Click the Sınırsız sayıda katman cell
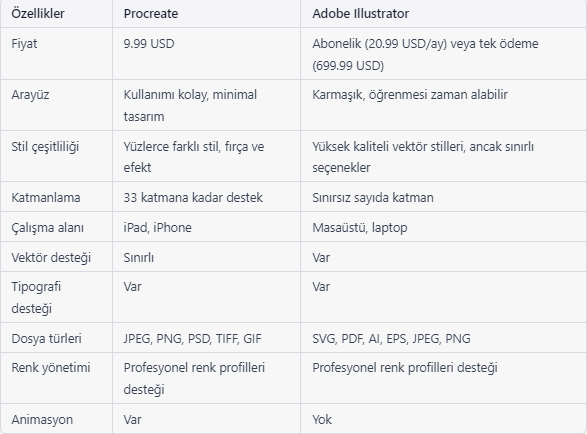 (x=372, y=197)
